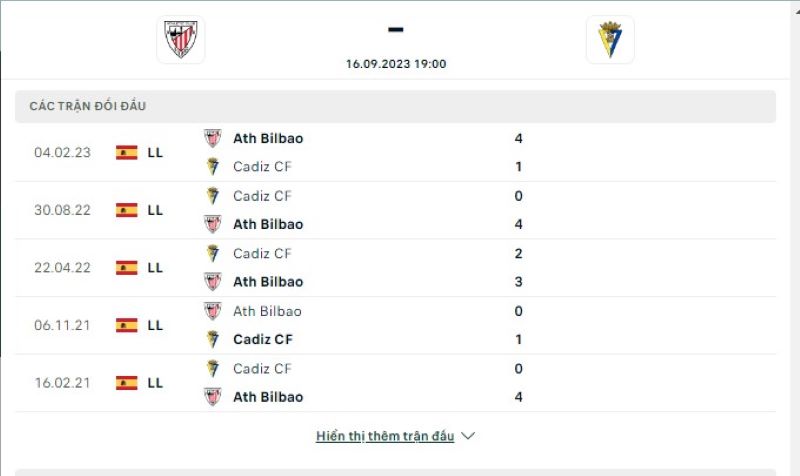Click Spain flag beside the 04.02.23 match
The width and height of the screenshot is (800, 476).
(x=126, y=153)
